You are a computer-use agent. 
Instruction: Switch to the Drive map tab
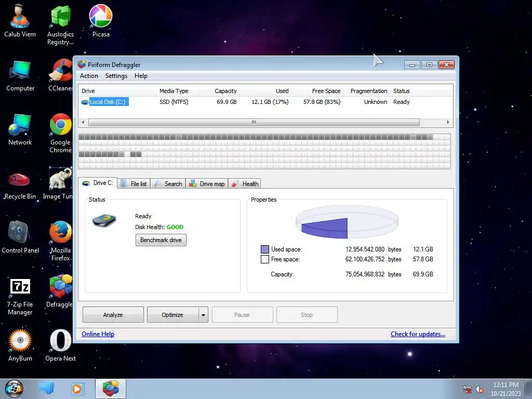[x=207, y=183]
